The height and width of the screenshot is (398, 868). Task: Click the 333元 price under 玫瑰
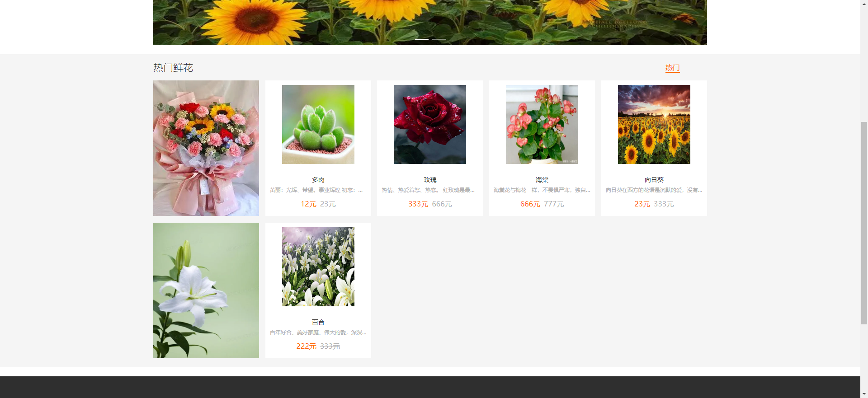[x=418, y=204]
